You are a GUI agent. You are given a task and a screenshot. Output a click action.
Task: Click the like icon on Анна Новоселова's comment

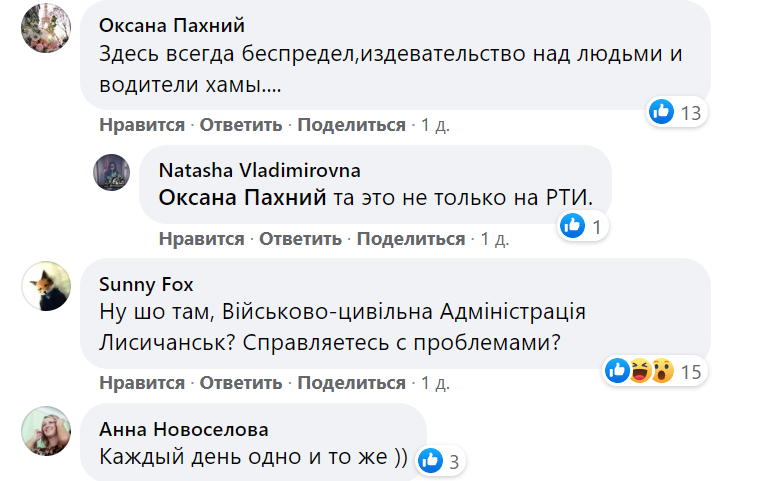click(x=431, y=460)
